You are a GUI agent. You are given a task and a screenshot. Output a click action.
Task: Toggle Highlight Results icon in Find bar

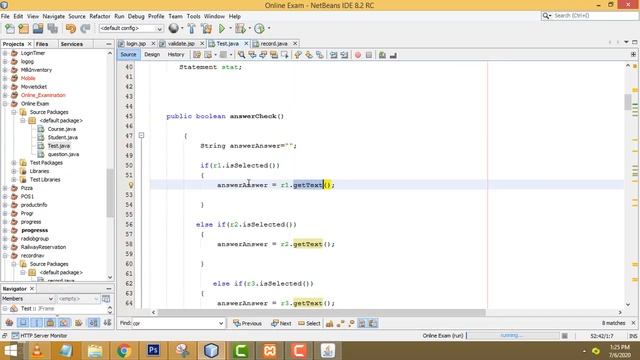pyautogui.click(x=362, y=323)
